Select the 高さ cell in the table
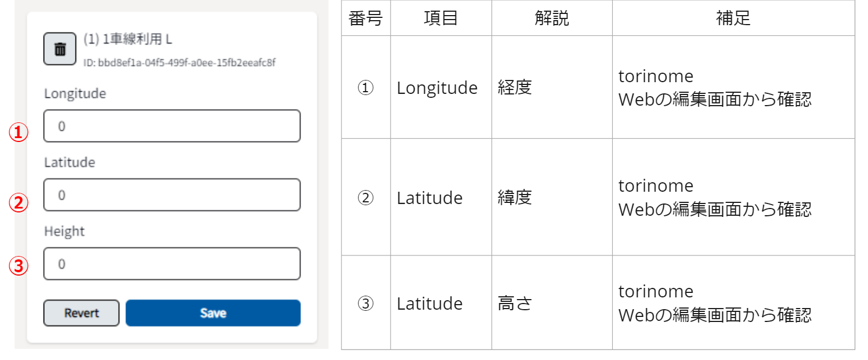This screenshot has height=360, width=868. (x=514, y=304)
